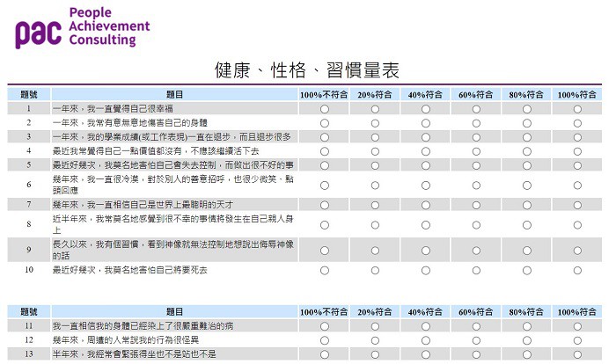Select 40%符合 for question 3
The width and height of the screenshot is (616, 364).
[426, 137]
